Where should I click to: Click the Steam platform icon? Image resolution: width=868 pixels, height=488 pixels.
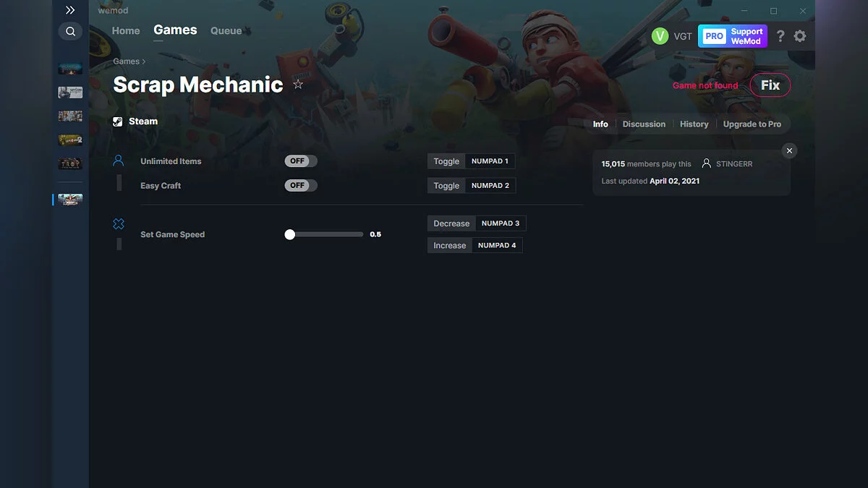(x=117, y=121)
